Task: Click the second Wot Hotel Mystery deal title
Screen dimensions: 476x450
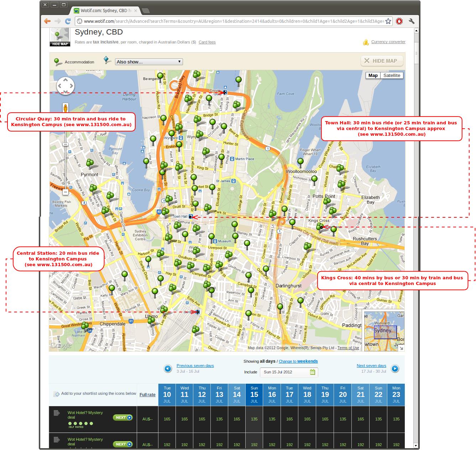Action: [x=85, y=441]
